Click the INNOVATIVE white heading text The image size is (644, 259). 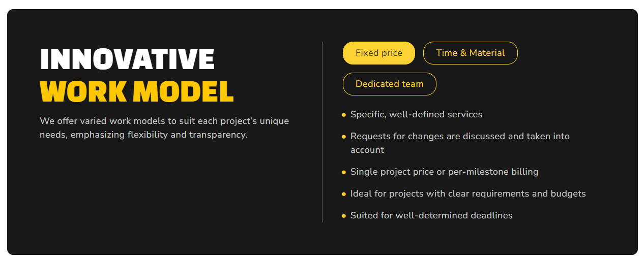[127, 59]
